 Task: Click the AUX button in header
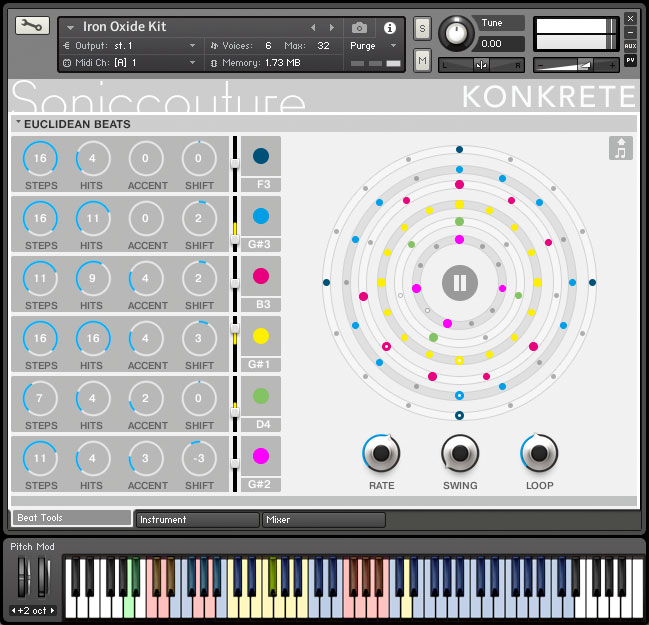[630, 46]
